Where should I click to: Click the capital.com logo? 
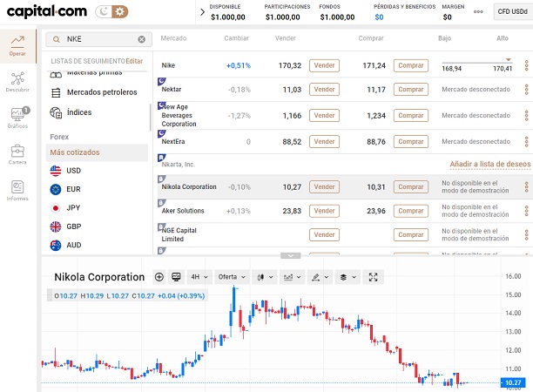coord(47,11)
